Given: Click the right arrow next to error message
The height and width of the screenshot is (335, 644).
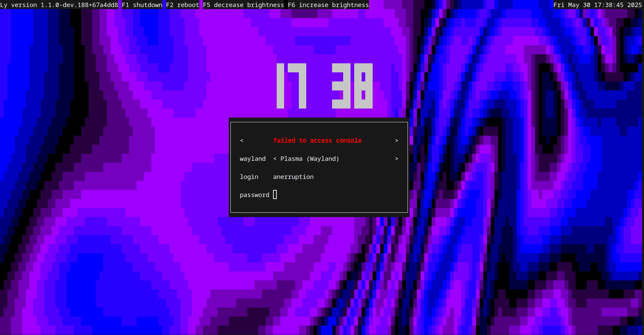Looking at the screenshot, I should click(x=397, y=140).
